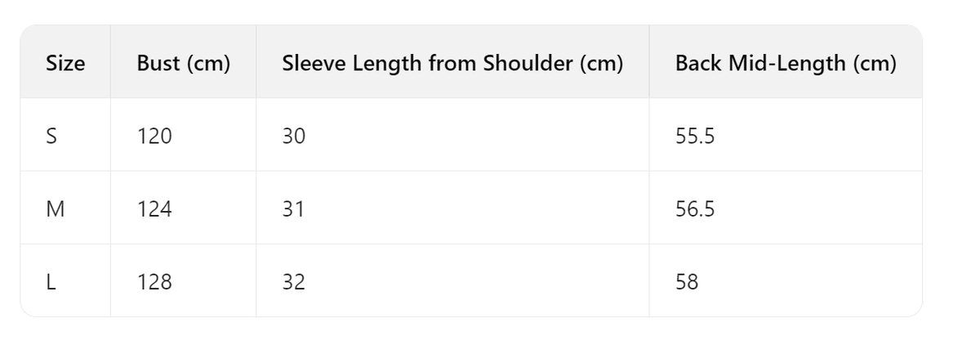Viewport: 980px width, 345px height.
Task: Click the size L cell
Action: 51,282
